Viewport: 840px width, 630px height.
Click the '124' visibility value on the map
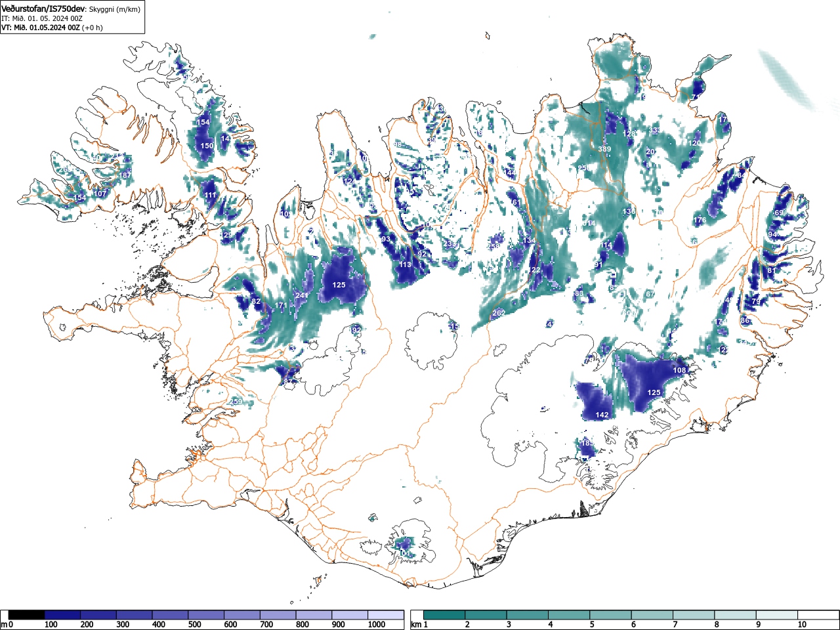coord(348,181)
